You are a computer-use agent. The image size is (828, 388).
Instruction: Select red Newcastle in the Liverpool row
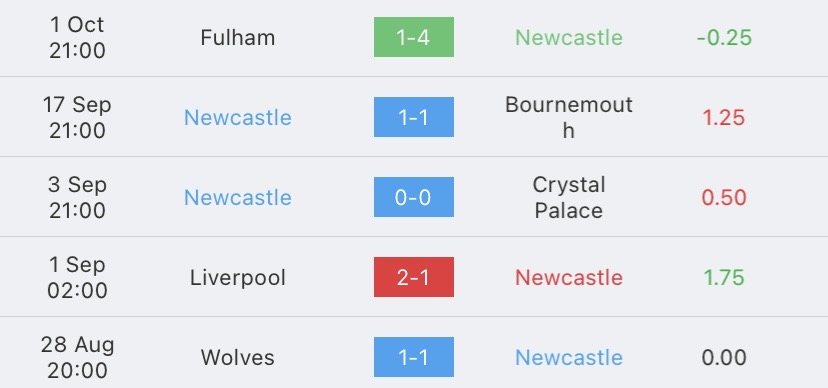tap(569, 278)
